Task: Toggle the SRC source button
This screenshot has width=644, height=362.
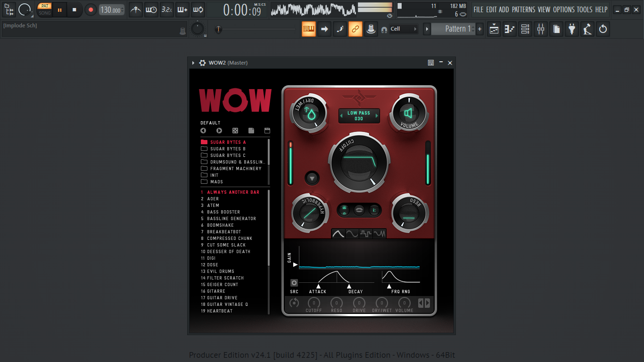Action: pyautogui.click(x=294, y=283)
